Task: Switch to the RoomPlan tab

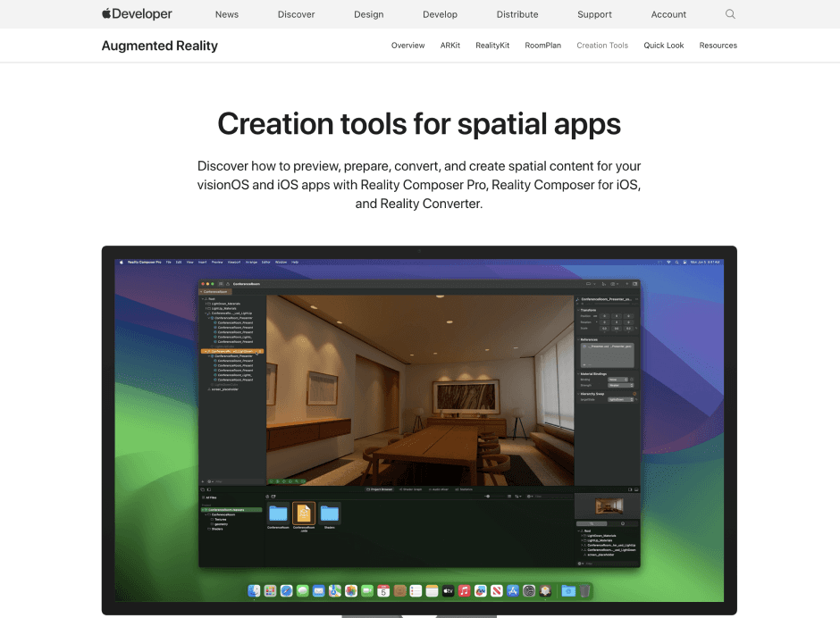Action: coord(542,46)
